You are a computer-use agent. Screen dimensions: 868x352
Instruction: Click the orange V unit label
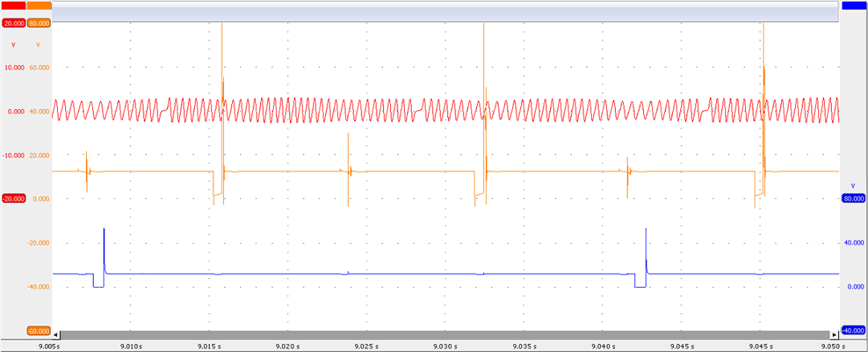tap(38, 45)
